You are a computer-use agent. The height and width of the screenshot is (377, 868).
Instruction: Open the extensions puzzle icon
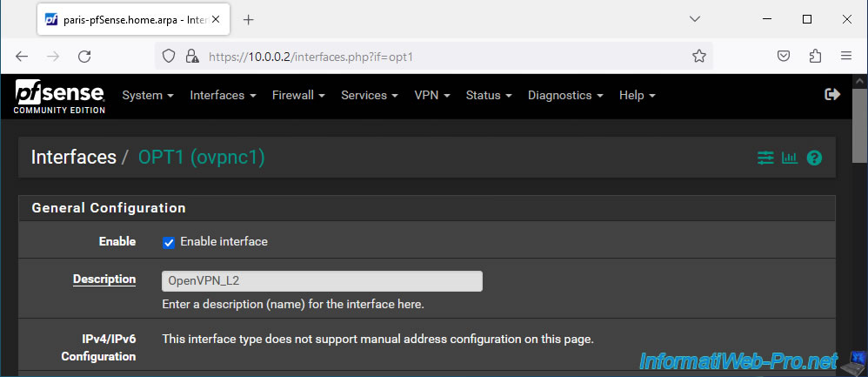(x=815, y=56)
